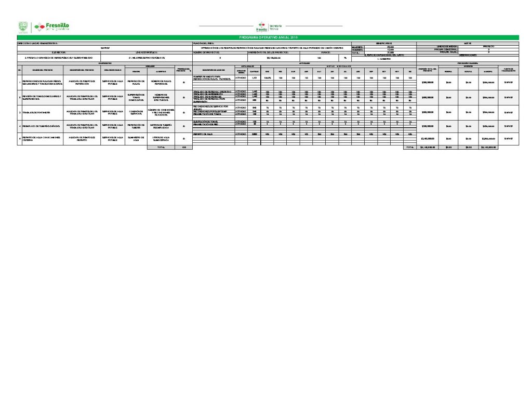Select the Número de Proyectos header

click(208, 52)
